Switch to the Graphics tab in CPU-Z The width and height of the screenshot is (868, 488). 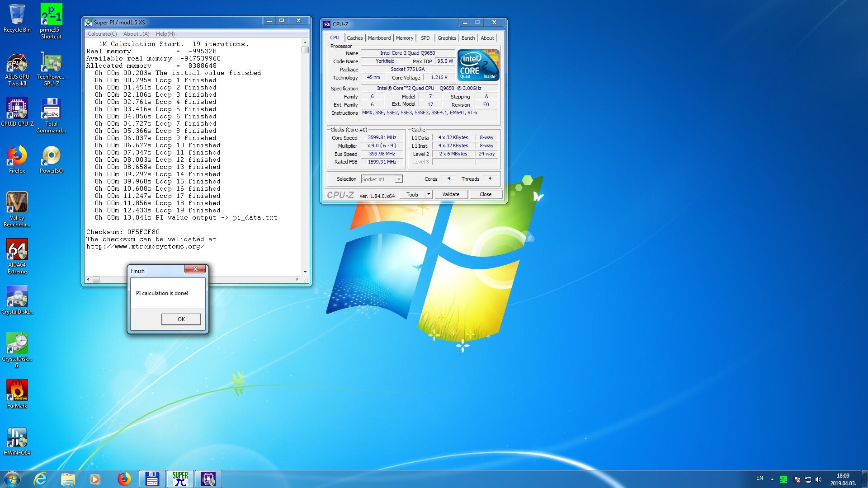447,38
